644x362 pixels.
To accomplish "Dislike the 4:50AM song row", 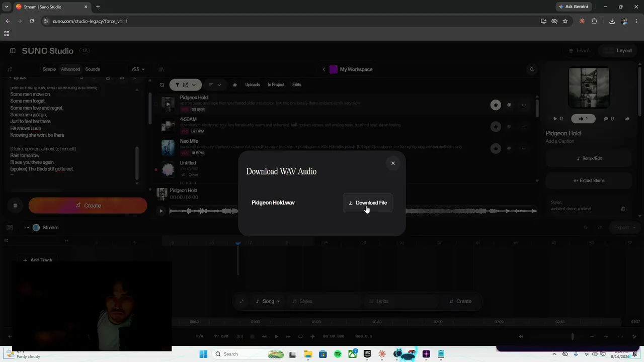I will 509,127.
